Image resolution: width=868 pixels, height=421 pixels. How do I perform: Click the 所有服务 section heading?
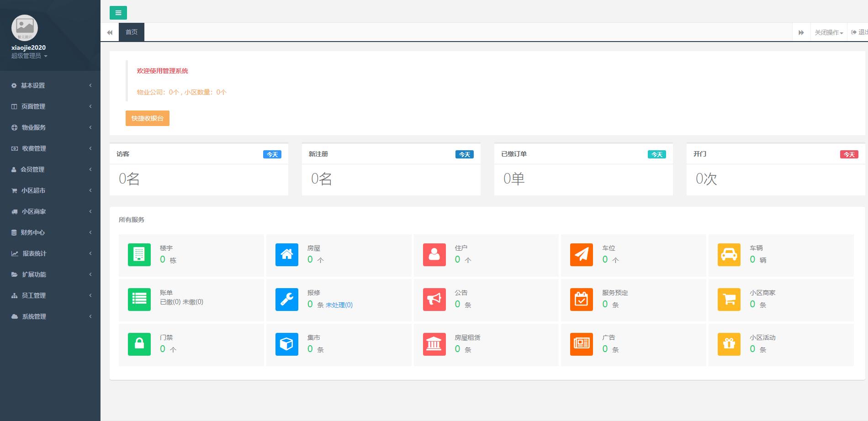point(132,220)
